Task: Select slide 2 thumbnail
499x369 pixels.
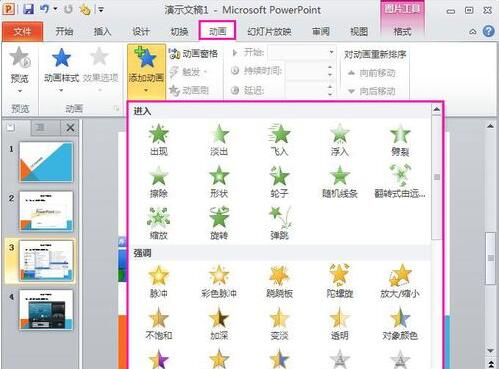Action: 46,211
